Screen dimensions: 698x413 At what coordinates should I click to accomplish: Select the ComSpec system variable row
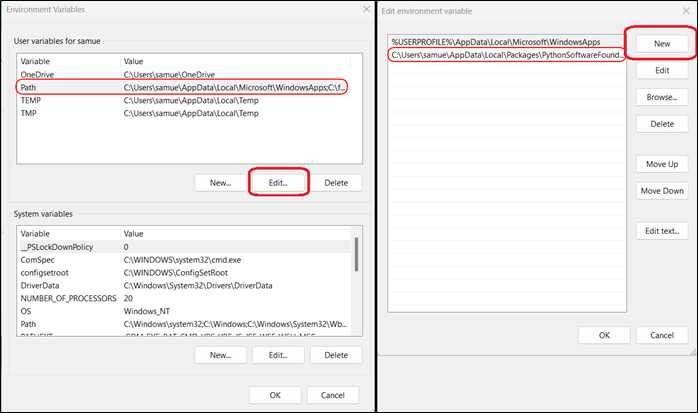183,260
